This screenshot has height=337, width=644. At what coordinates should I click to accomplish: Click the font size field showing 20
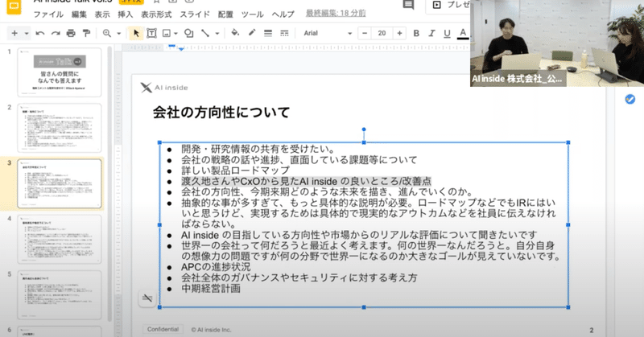tap(382, 33)
